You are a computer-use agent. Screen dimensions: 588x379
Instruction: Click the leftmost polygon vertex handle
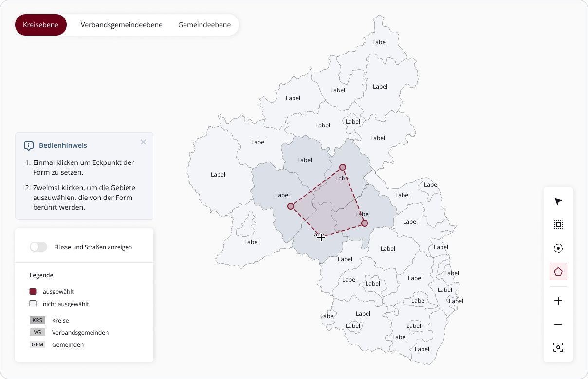(291, 206)
